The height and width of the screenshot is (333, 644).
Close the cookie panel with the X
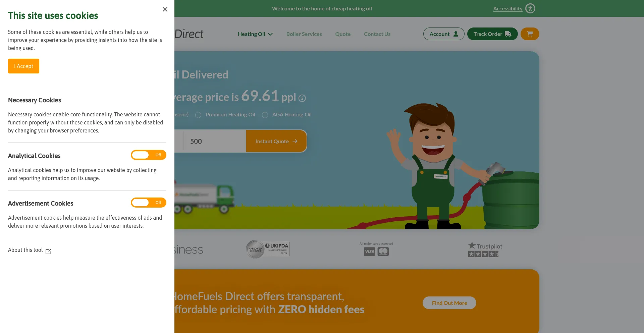pos(165,9)
